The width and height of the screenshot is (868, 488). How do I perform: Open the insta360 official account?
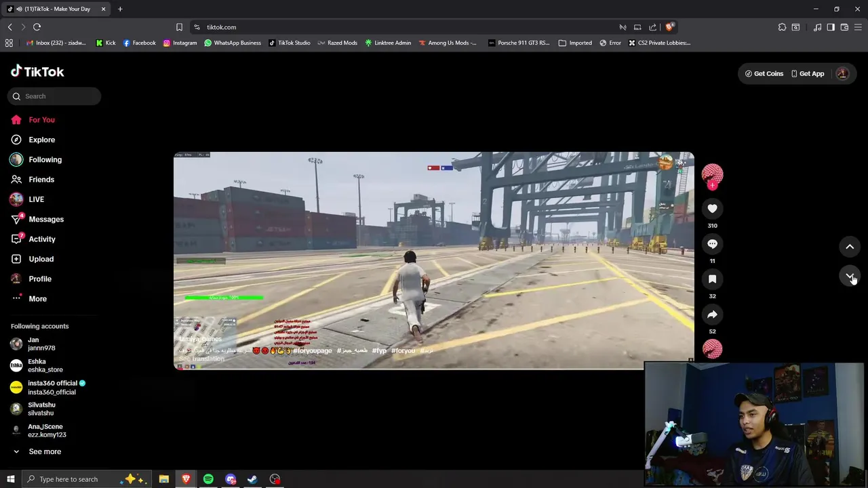[54, 387]
